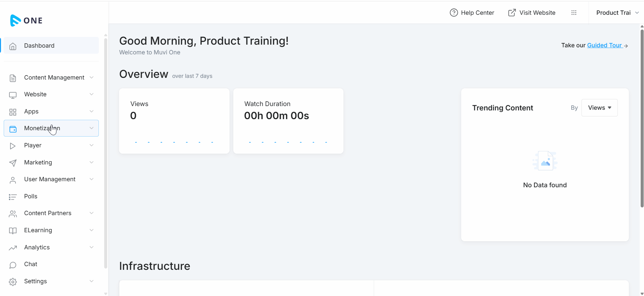This screenshot has width=644, height=296.
Task: Open the Guided Tour link
Action: [604, 45]
